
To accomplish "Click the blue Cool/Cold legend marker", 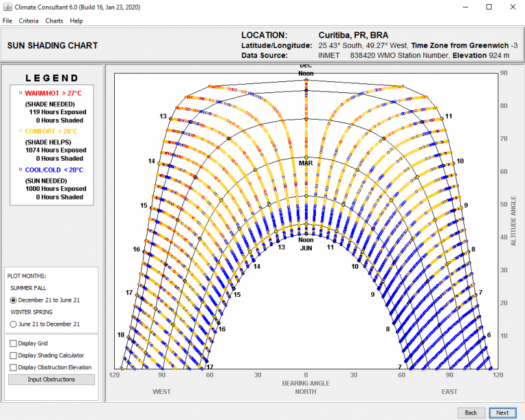I will click(x=21, y=170).
